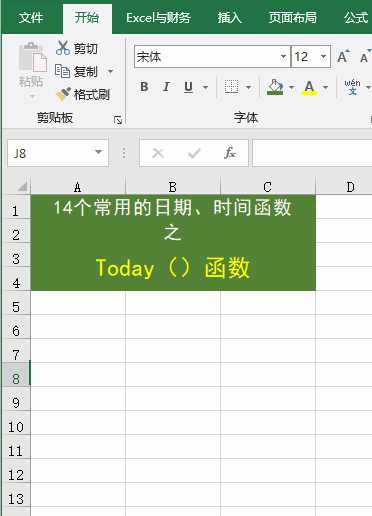Switch to the 公式 tab

[x=356, y=17]
